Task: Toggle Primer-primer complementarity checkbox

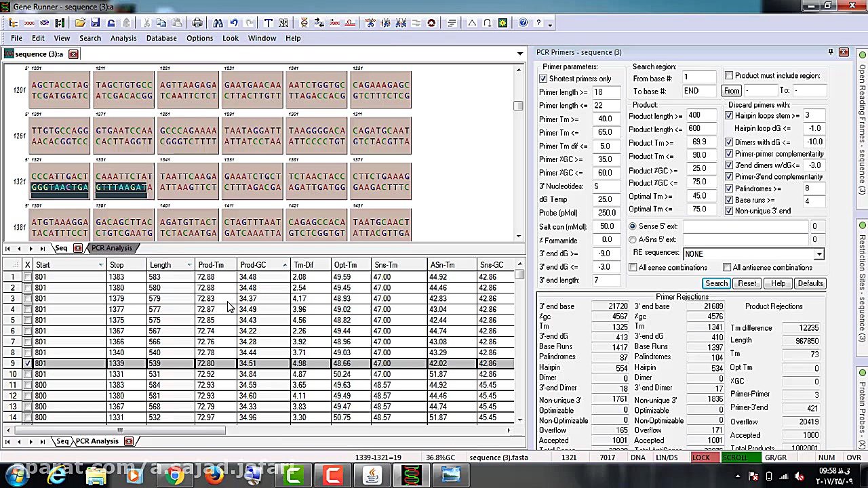Action: point(729,154)
